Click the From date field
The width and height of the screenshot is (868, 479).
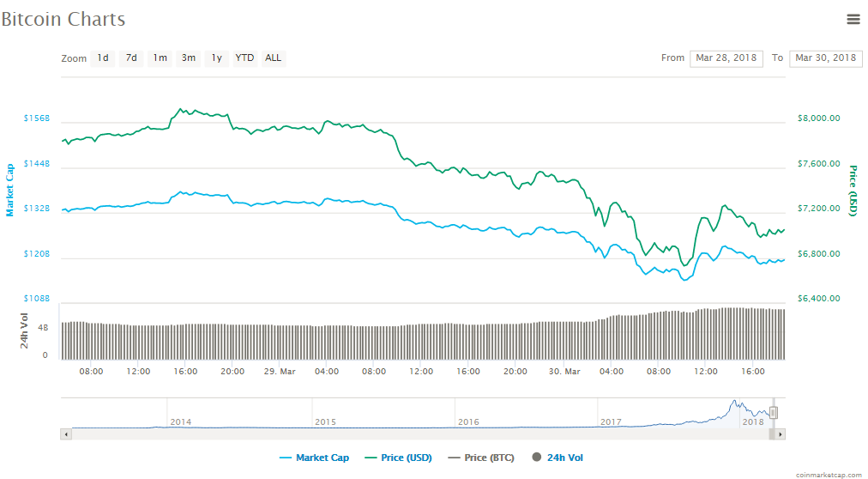(x=726, y=58)
